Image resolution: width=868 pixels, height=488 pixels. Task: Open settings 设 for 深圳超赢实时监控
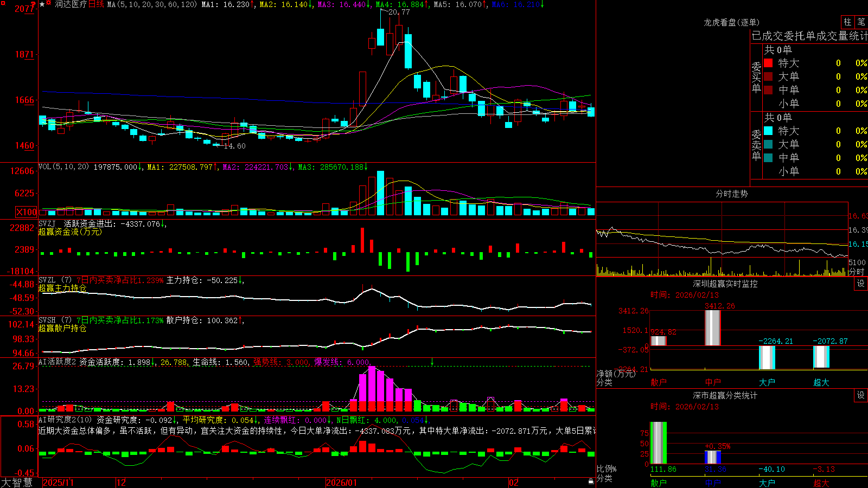[x=861, y=284]
